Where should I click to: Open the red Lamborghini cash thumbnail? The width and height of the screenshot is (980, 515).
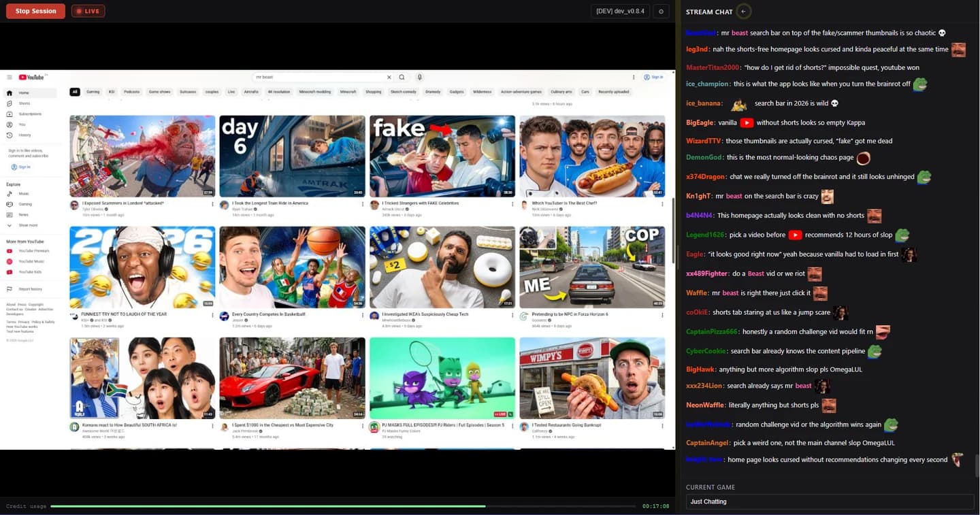(x=292, y=378)
